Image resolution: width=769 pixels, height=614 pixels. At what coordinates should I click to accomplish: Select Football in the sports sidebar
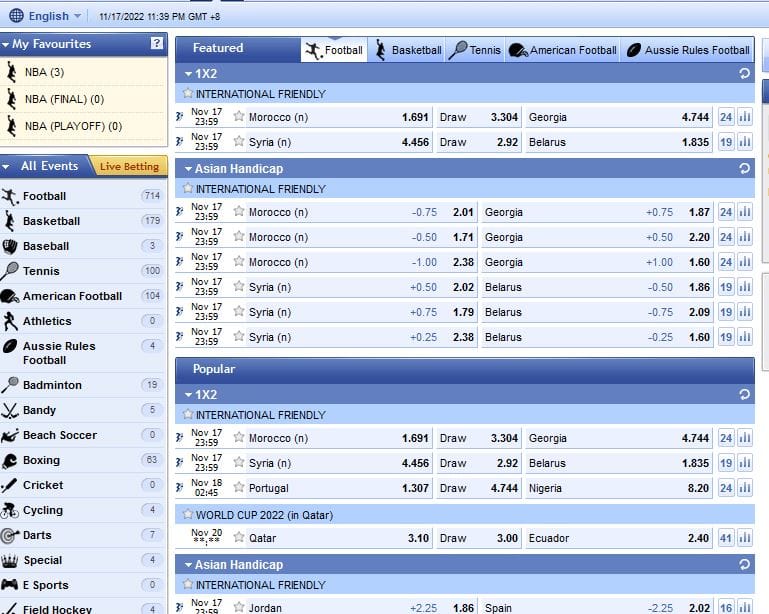[x=82, y=196]
